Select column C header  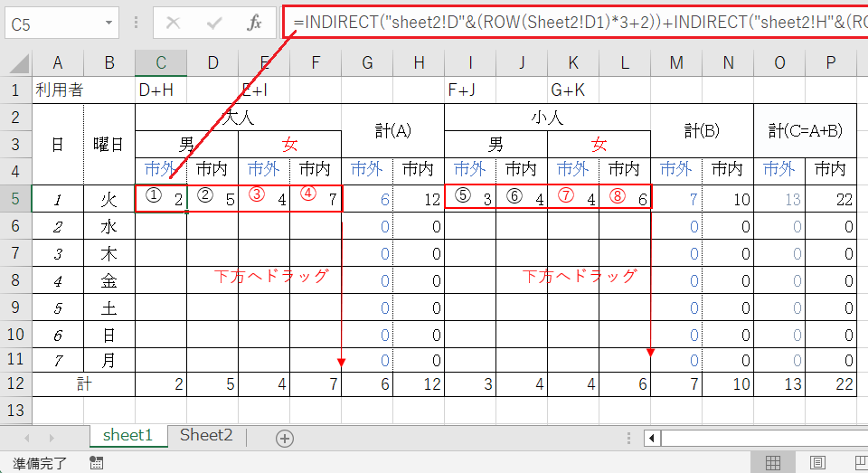point(161,62)
